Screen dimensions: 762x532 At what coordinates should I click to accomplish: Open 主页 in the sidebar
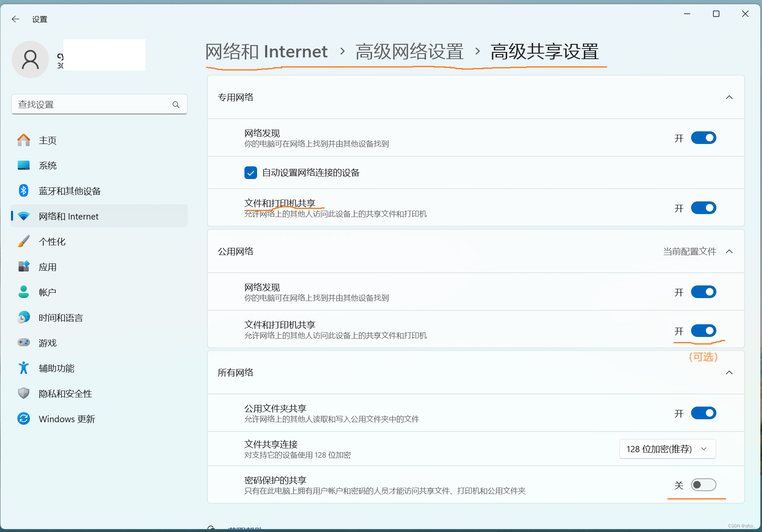pyautogui.click(x=99, y=140)
